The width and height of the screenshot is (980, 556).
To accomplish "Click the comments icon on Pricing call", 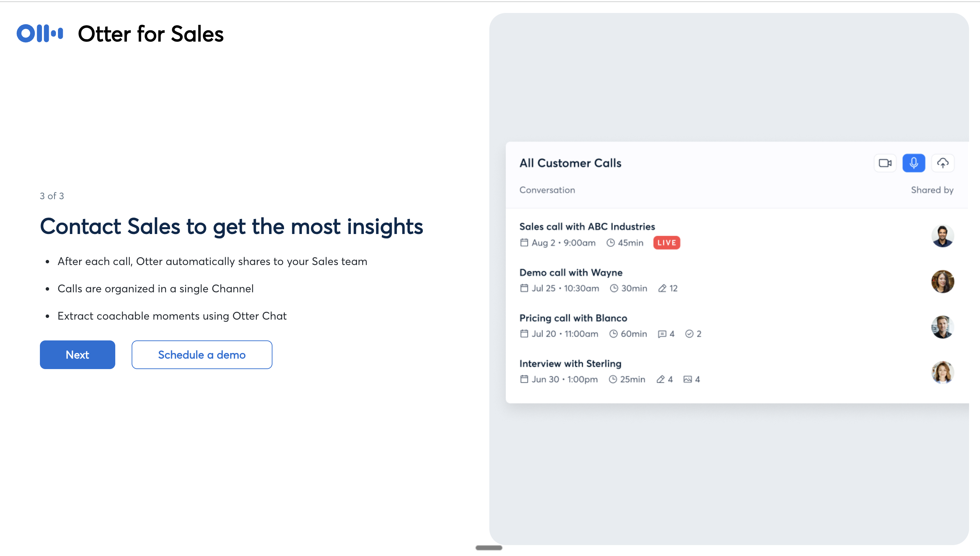I will coord(662,334).
